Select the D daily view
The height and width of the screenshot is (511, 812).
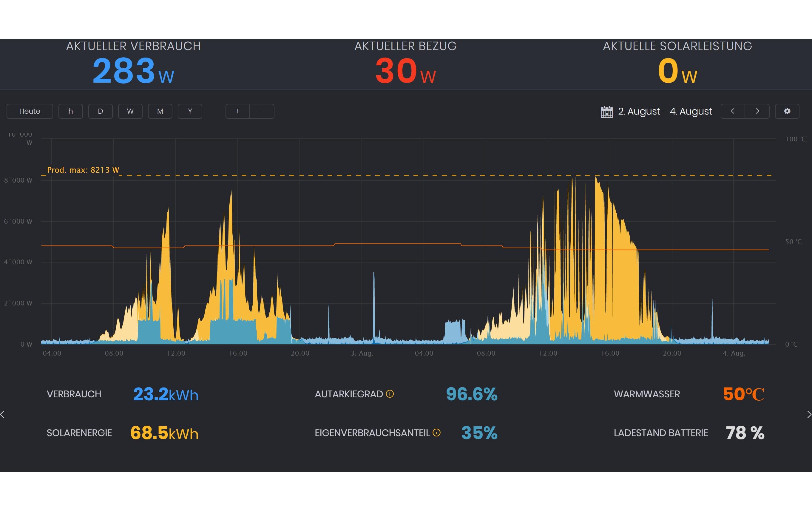(100, 111)
